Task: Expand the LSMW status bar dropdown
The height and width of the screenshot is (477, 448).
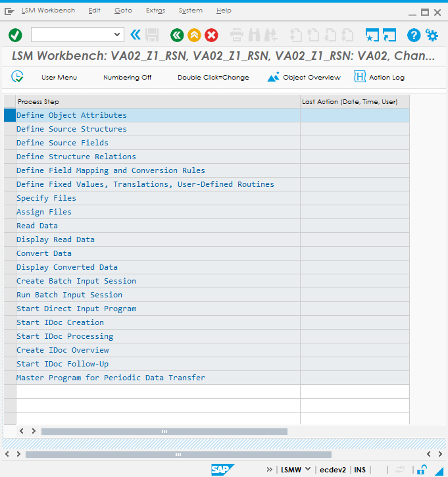Action: 307,470
